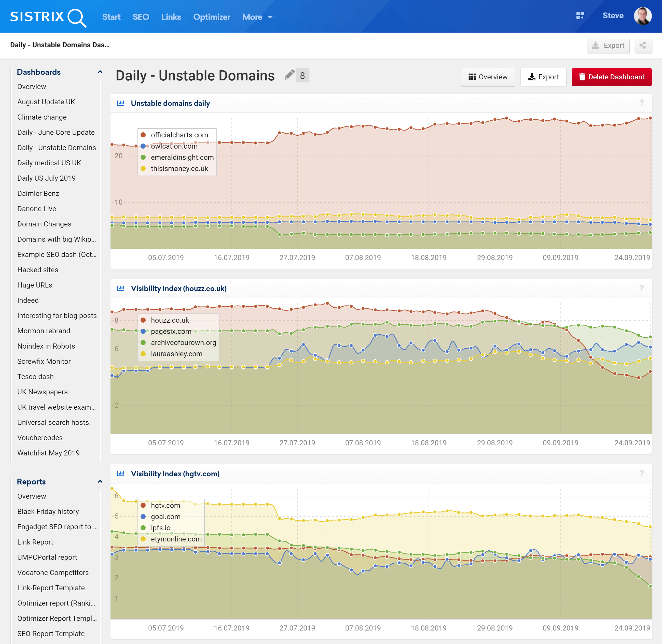Open help for Unstable domains daily widget

coord(641,103)
